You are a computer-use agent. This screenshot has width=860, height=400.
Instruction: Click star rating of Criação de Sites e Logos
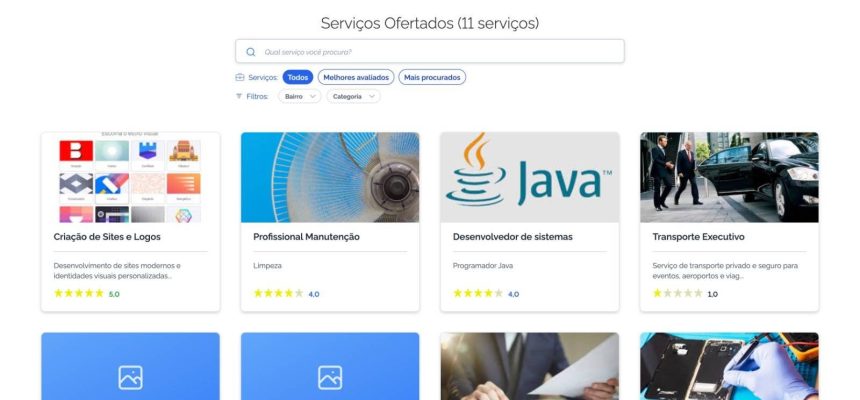[x=79, y=294]
